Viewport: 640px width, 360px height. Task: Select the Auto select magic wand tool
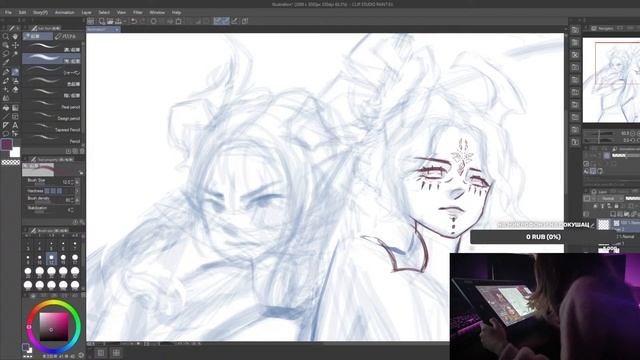(x=16, y=53)
